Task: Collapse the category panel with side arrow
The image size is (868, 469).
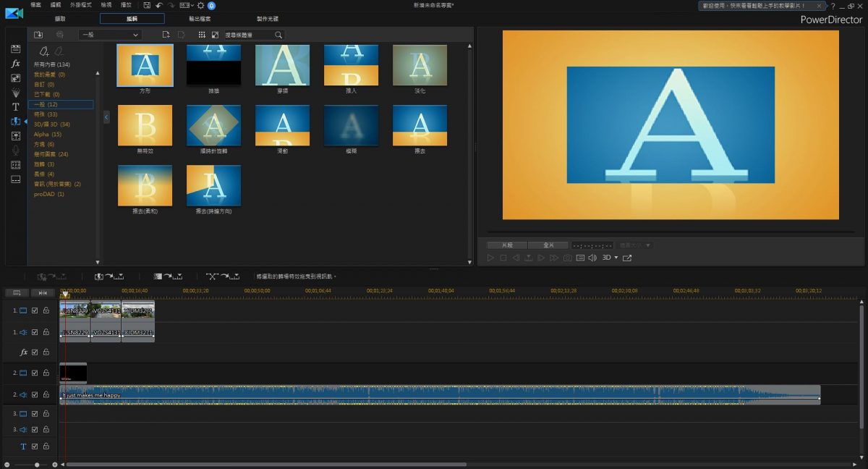Action: point(106,117)
